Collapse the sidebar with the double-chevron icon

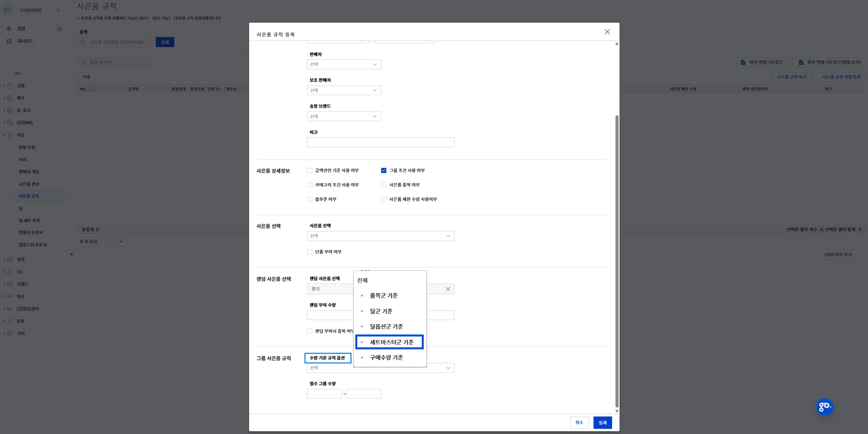58,10
